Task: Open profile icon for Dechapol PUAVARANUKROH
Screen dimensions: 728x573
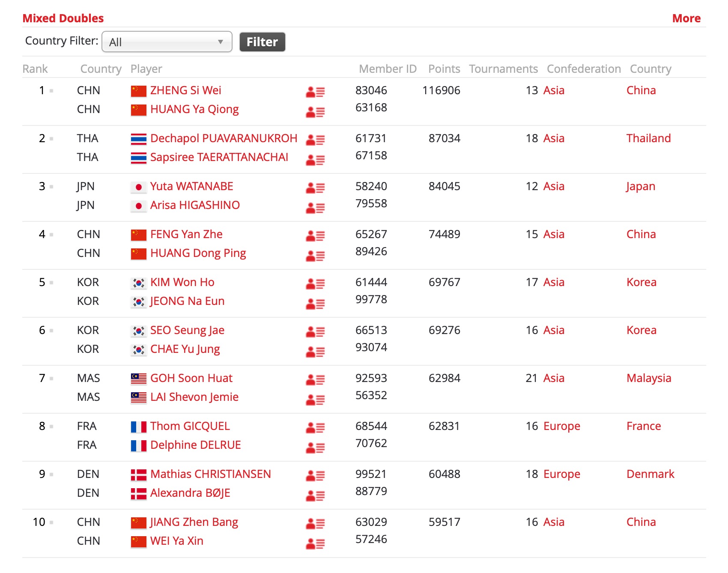Action: tap(315, 140)
